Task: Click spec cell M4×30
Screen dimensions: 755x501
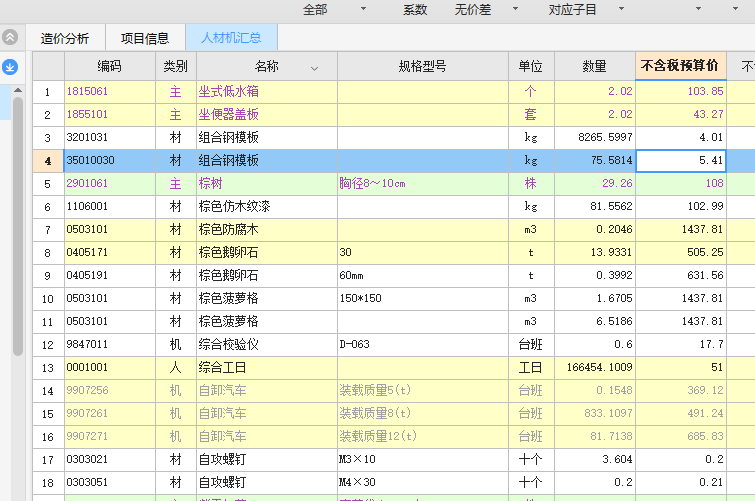Action: coord(423,482)
